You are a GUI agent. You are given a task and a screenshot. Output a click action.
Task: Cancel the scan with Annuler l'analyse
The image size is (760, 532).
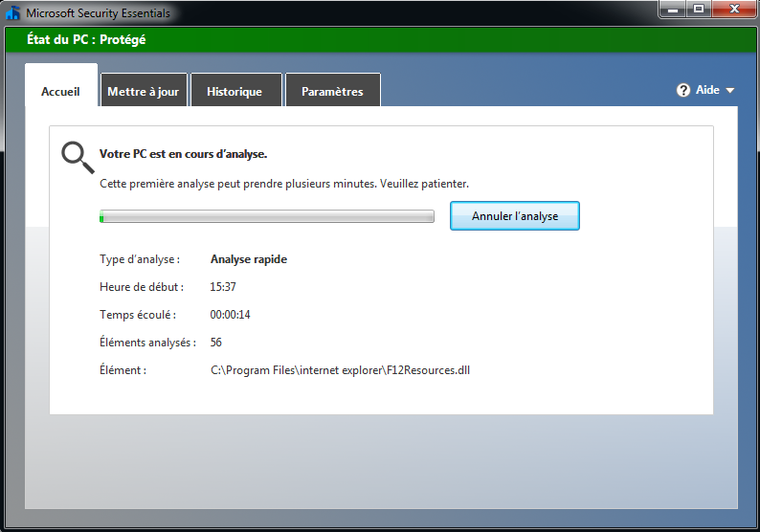(515, 216)
